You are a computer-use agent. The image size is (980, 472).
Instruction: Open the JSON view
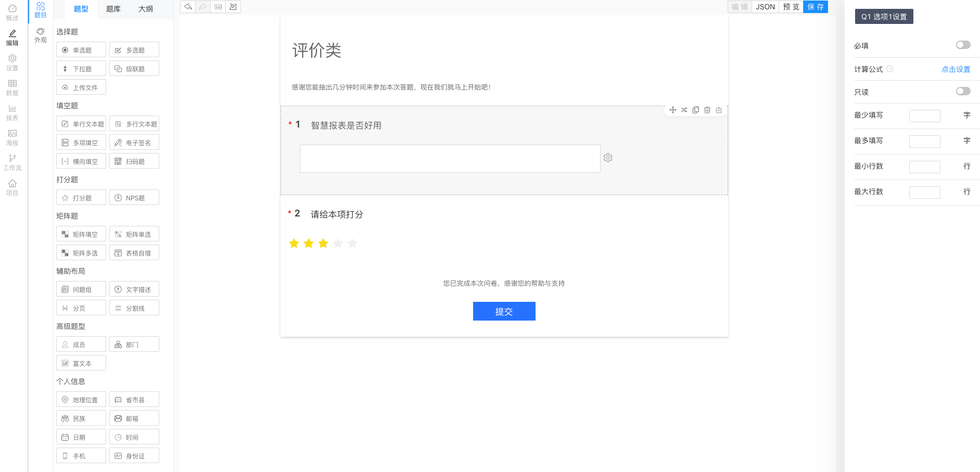point(765,7)
